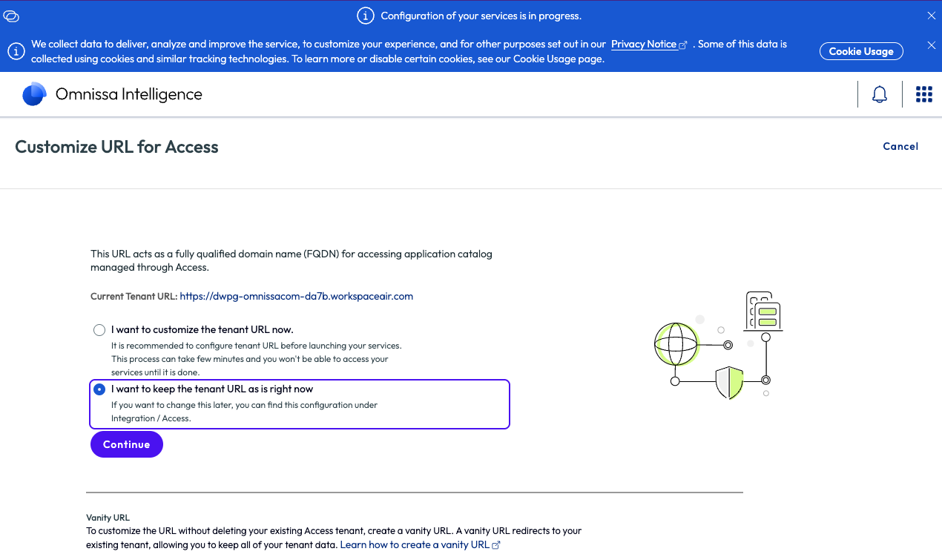Screen dimensions: 942x560
Task: Click info icon beside the data collection notice
Action: [16, 51]
